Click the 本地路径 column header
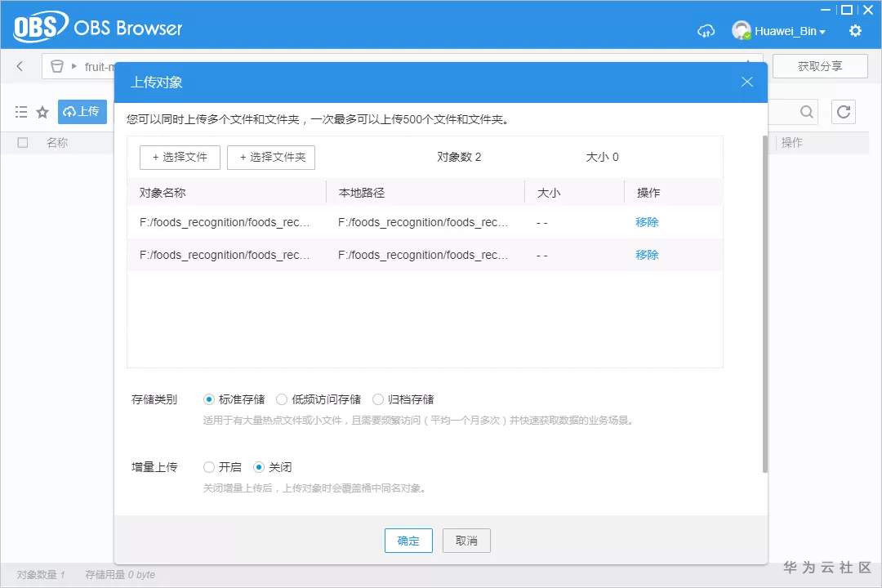This screenshot has width=882, height=588. (x=362, y=193)
